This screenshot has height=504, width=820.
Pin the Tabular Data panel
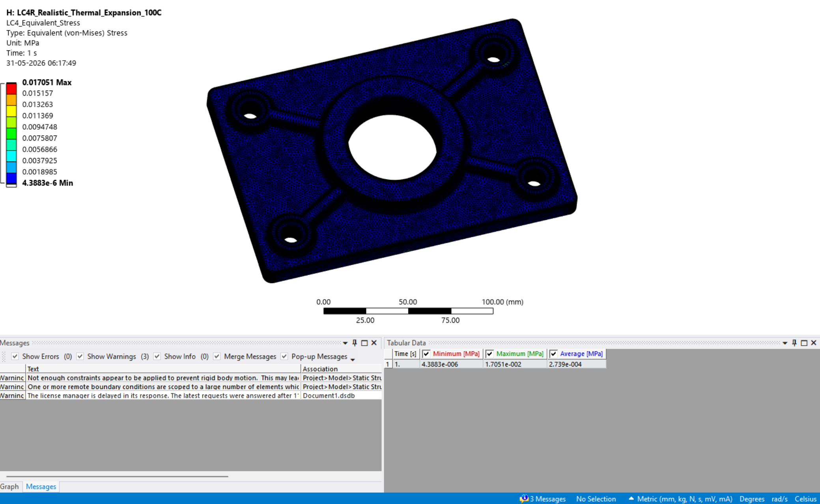[794, 343]
